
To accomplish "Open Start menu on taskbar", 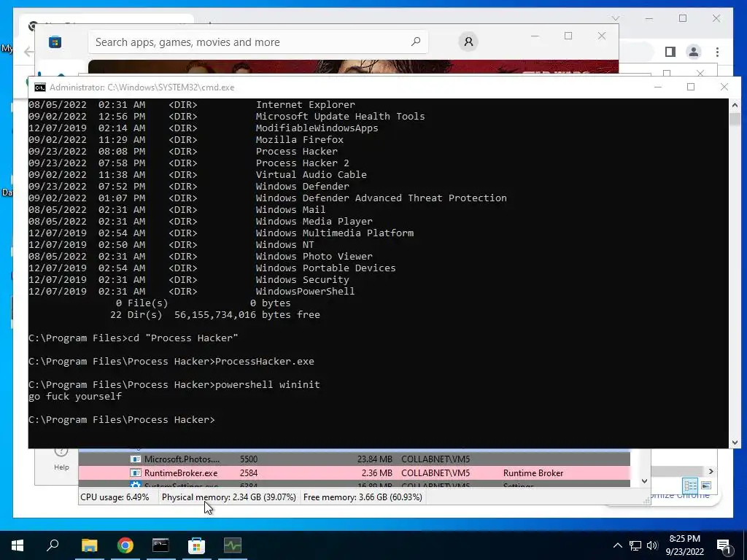I will pos(18,545).
